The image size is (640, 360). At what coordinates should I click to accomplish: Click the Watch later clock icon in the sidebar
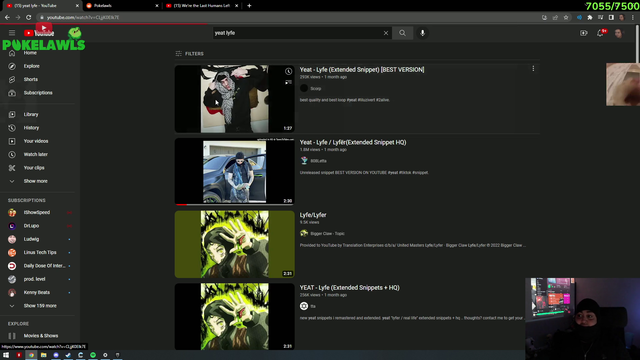(x=12, y=155)
